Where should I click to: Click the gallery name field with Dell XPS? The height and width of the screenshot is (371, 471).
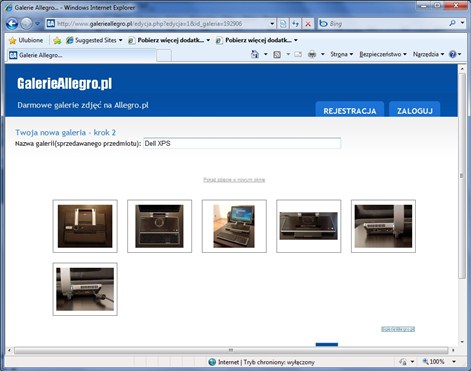[x=242, y=143]
